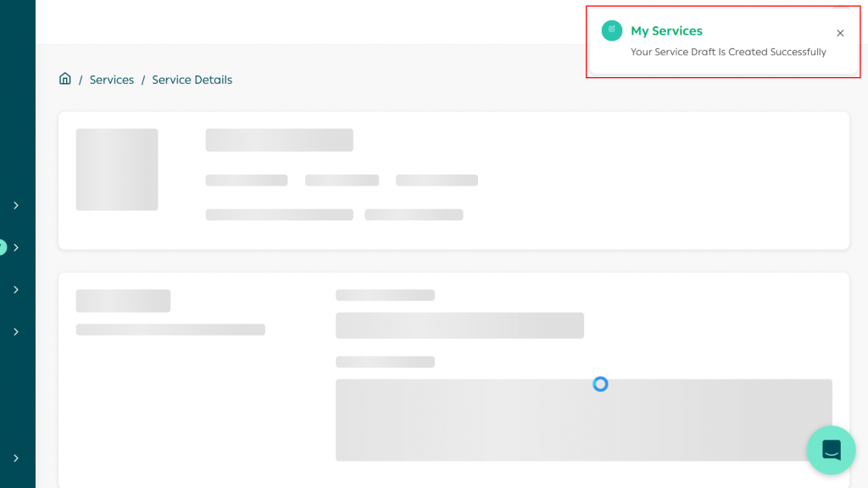Viewport: 868px width, 488px height.
Task: Click the green edit icon in the notification
Action: tap(611, 30)
